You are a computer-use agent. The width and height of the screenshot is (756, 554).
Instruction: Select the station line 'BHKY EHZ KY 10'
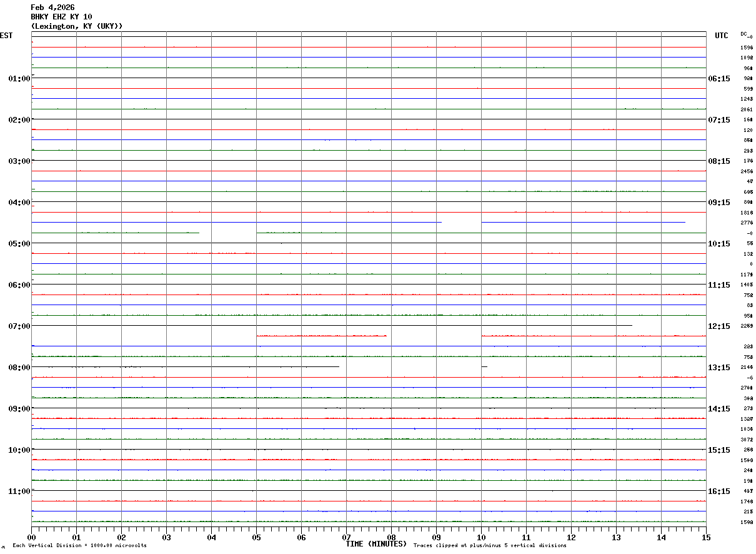coord(61,17)
